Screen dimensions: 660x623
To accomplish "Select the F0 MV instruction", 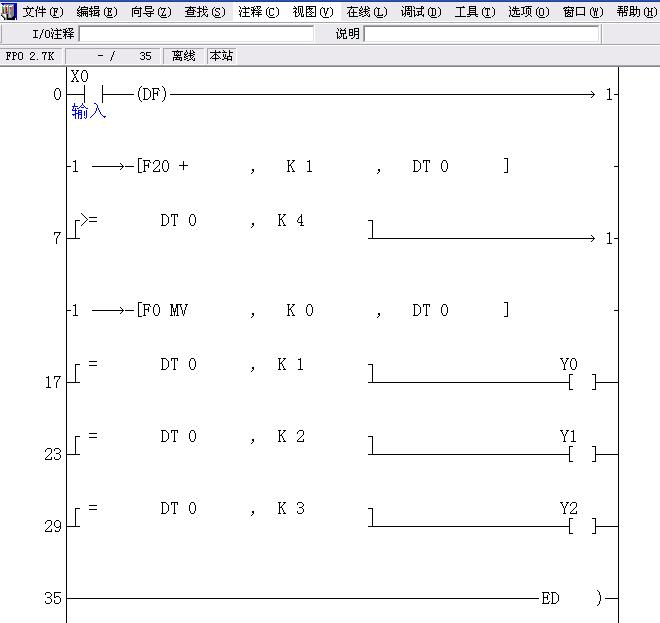I will (x=162, y=310).
